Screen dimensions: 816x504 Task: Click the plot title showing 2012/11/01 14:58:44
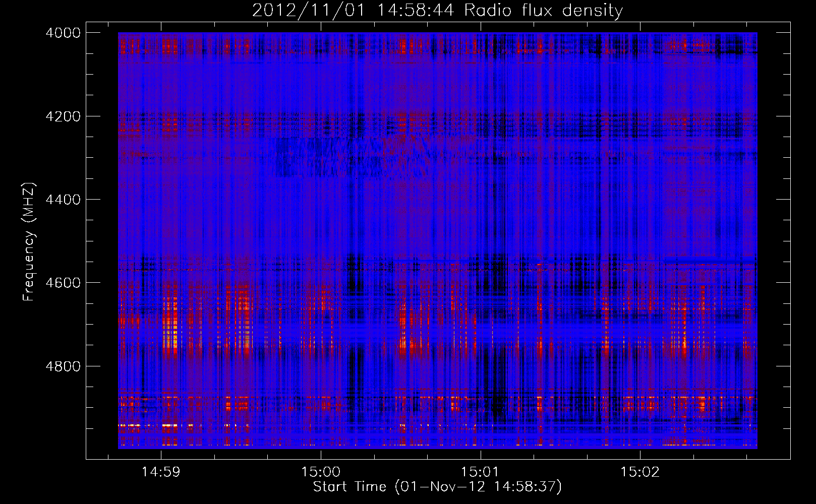(437, 11)
